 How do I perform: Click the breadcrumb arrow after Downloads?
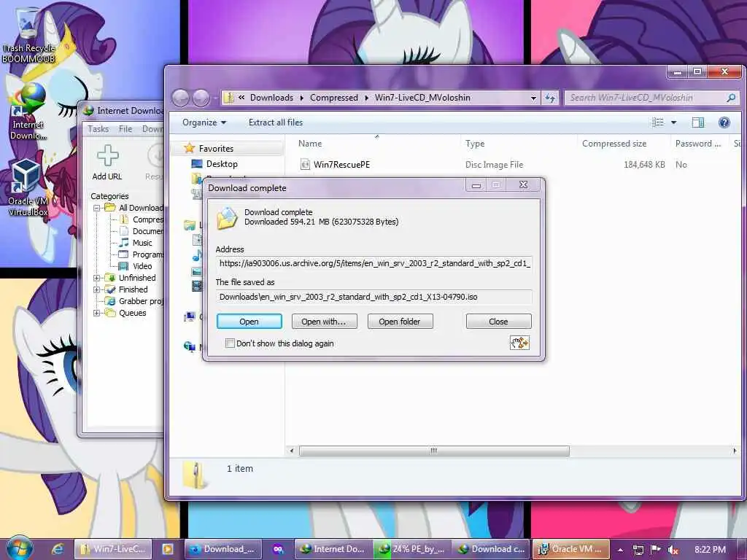(301, 98)
